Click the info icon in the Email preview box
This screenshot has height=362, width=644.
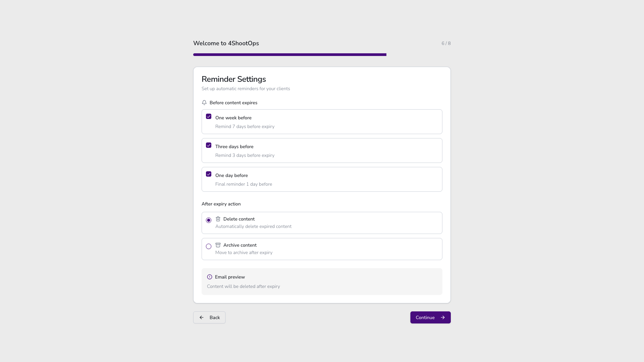[210, 277]
